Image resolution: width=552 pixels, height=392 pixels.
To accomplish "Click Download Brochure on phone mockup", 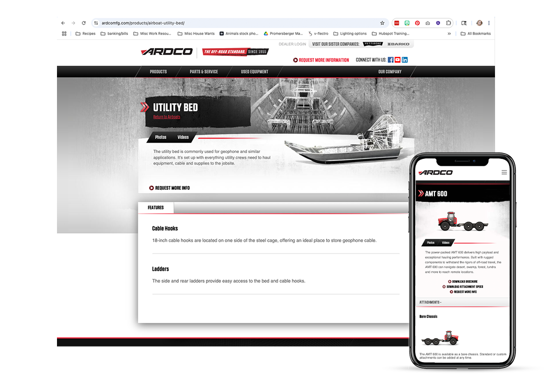I will (463, 282).
